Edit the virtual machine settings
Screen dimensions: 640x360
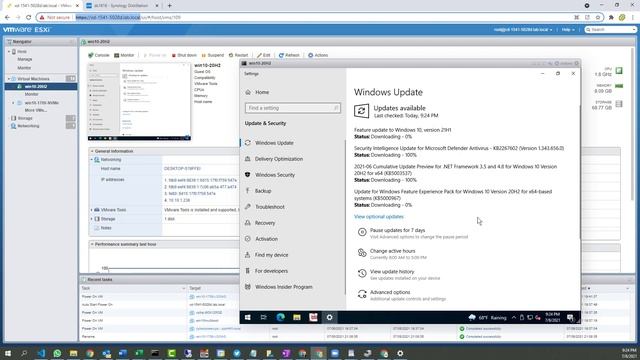(264, 55)
